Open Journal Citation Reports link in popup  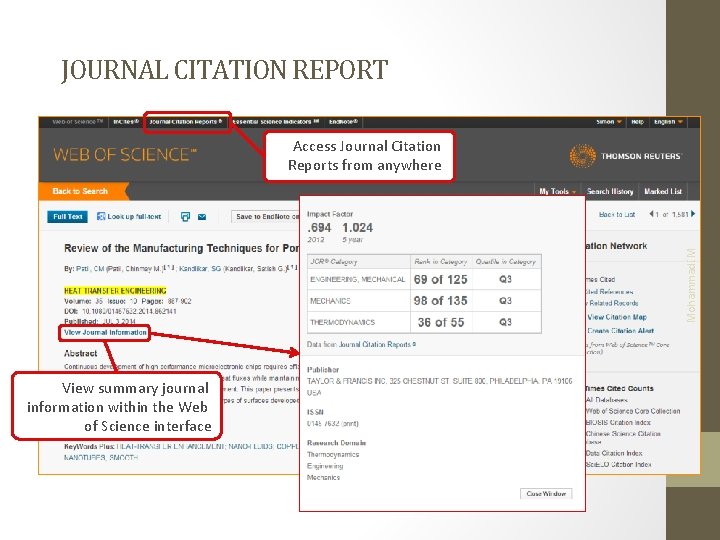[x=377, y=344]
